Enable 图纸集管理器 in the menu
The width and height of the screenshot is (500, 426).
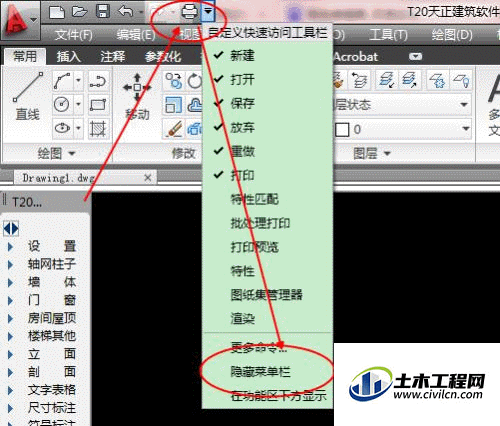coord(268,295)
